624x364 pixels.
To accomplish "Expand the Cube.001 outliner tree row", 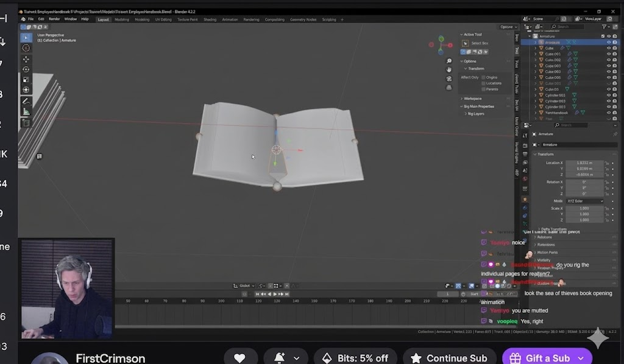I will [x=535, y=54].
